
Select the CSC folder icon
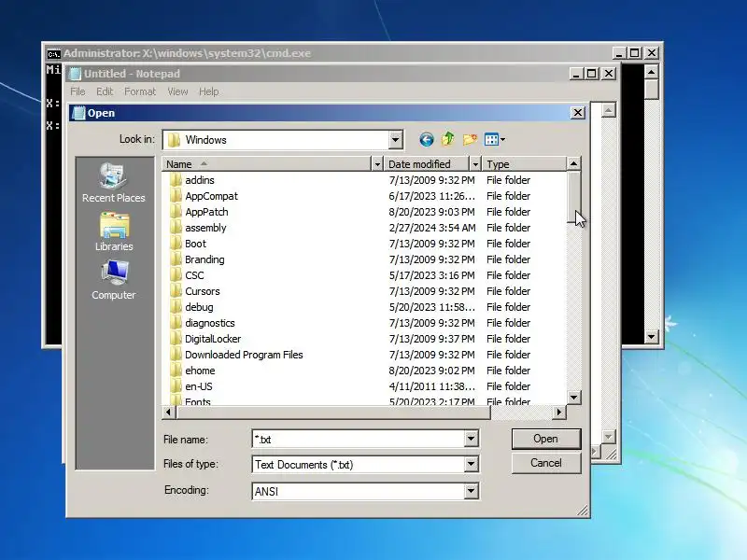pos(176,275)
